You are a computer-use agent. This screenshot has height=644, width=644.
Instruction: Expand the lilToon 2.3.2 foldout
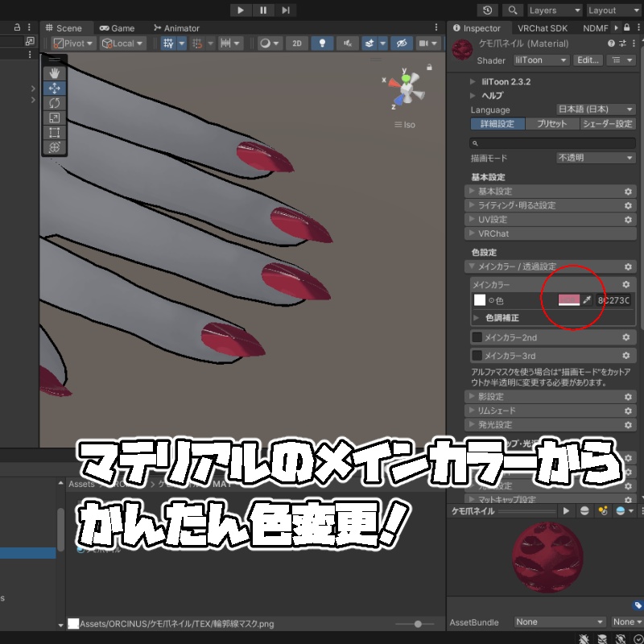tap(473, 82)
